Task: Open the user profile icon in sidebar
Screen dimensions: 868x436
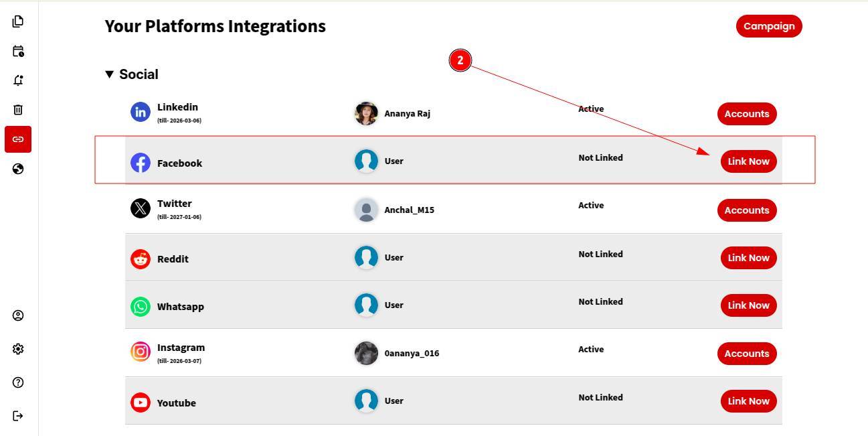Action: tap(18, 315)
